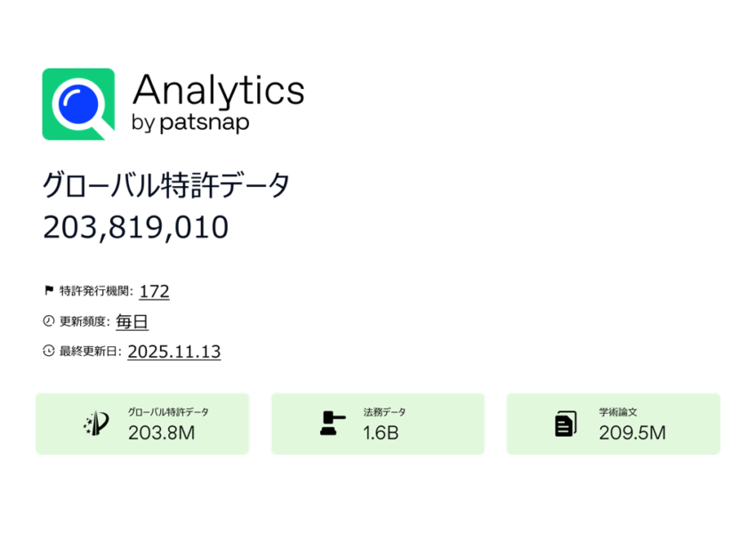Click the history icon beside 最終更新日
The image size is (756, 534).
49,352
